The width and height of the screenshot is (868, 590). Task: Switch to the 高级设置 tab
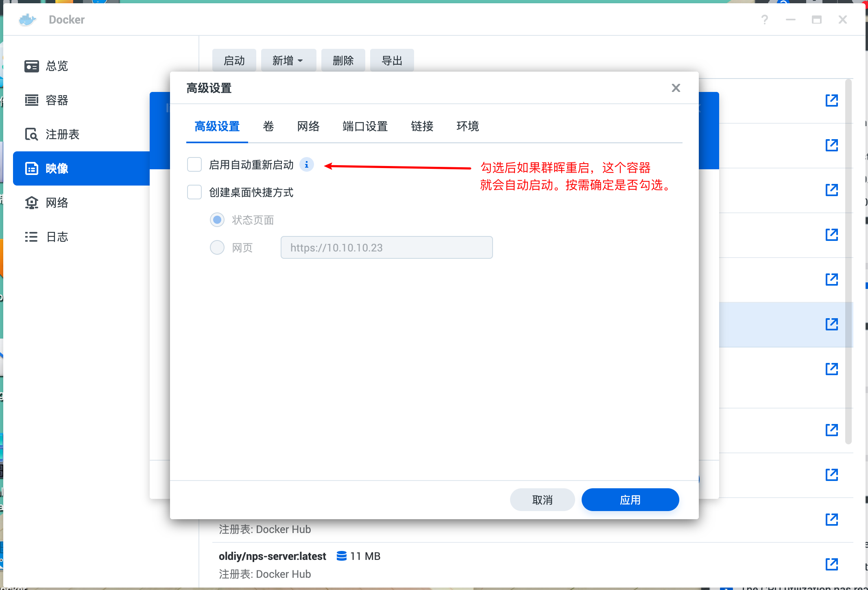point(217,127)
